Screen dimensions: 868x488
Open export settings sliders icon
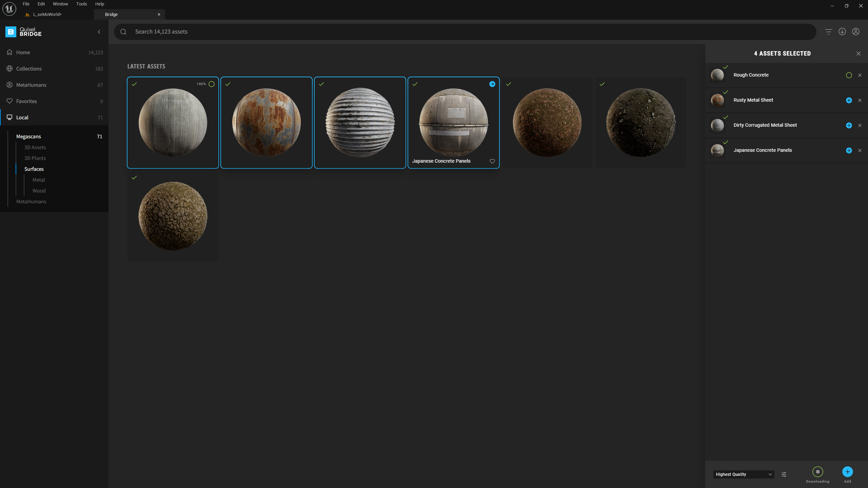pyautogui.click(x=784, y=474)
